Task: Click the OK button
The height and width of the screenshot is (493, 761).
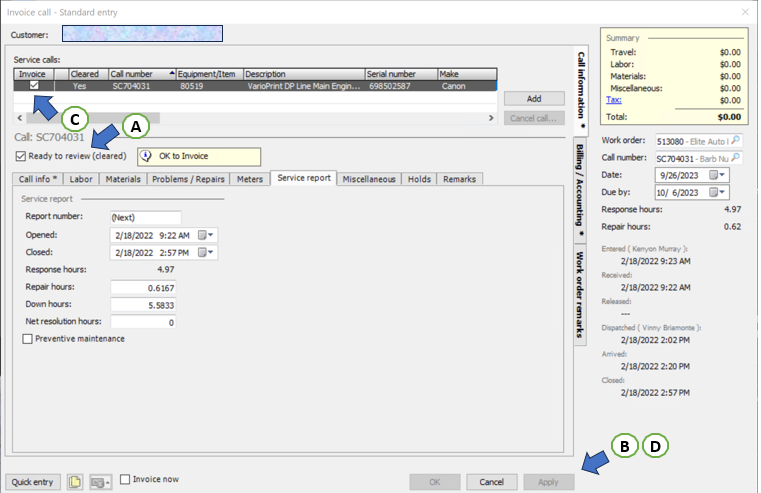Action: [435, 482]
